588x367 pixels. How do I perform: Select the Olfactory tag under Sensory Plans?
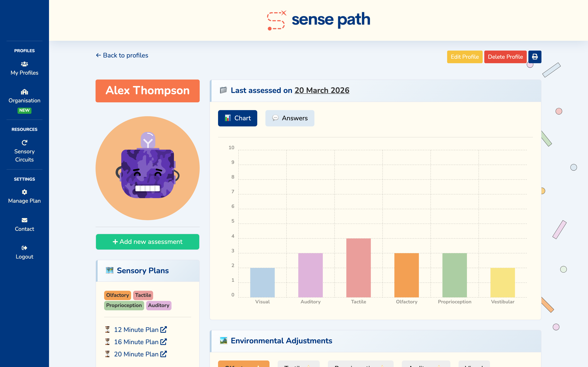[x=117, y=295]
